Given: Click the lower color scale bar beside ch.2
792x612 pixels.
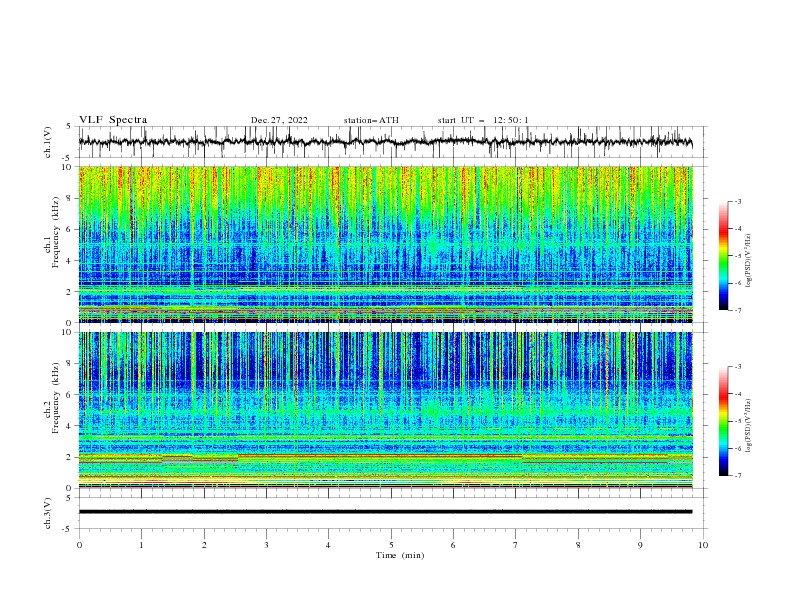Looking at the screenshot, I should (723, 421).
